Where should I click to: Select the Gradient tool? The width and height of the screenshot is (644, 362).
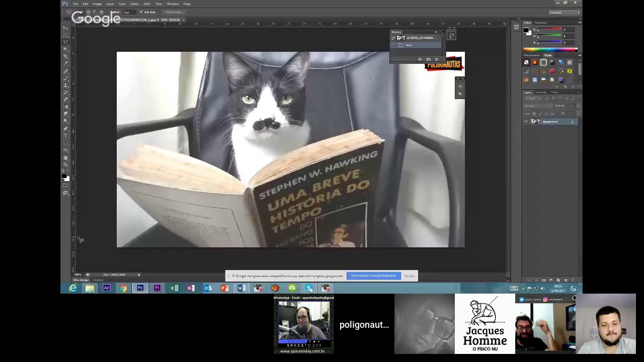[x=65, y=107]
